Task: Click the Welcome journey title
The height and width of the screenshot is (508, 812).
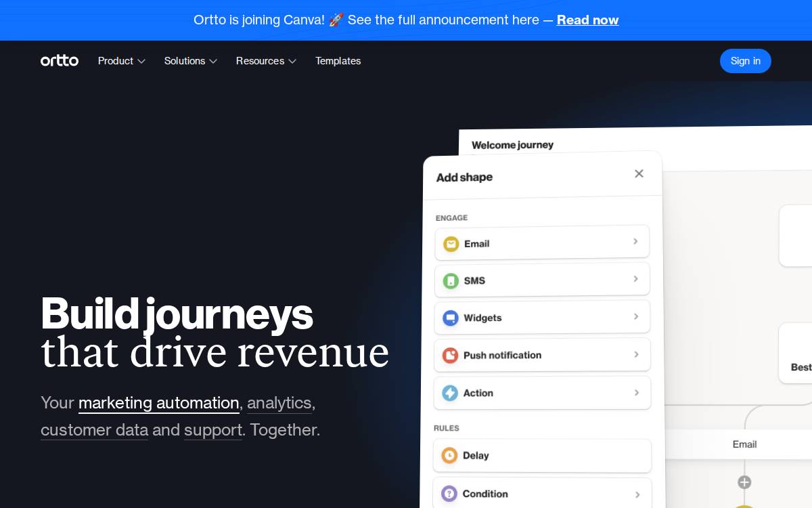Action: coord(512,145)
